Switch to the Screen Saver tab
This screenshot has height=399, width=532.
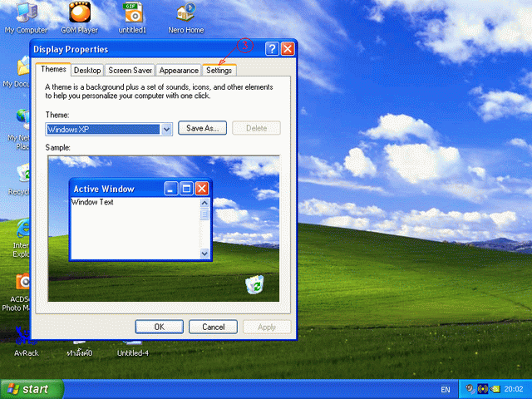[x=130, y=70]
